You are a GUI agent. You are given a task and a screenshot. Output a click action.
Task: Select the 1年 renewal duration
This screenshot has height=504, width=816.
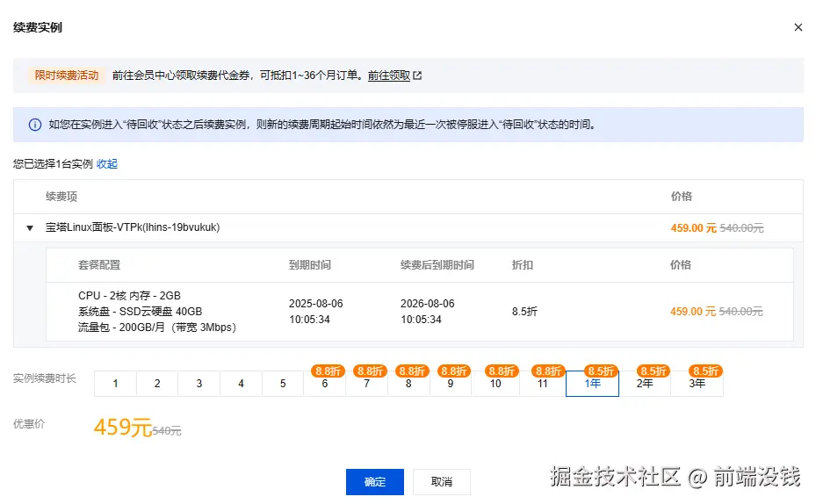pyautogui.click(x=593, y=384)
